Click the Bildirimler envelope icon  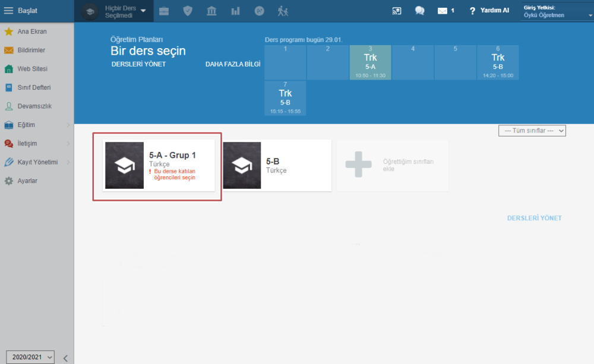9,50
